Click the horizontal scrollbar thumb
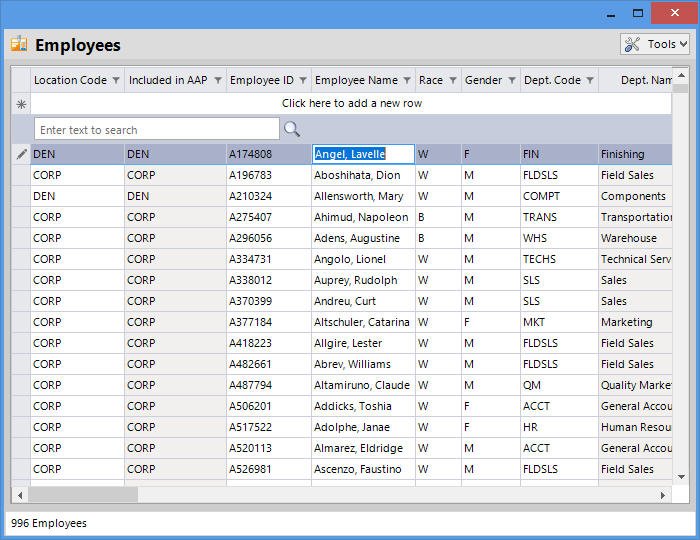Screen dimensions: 700x540 click(83, 495)
